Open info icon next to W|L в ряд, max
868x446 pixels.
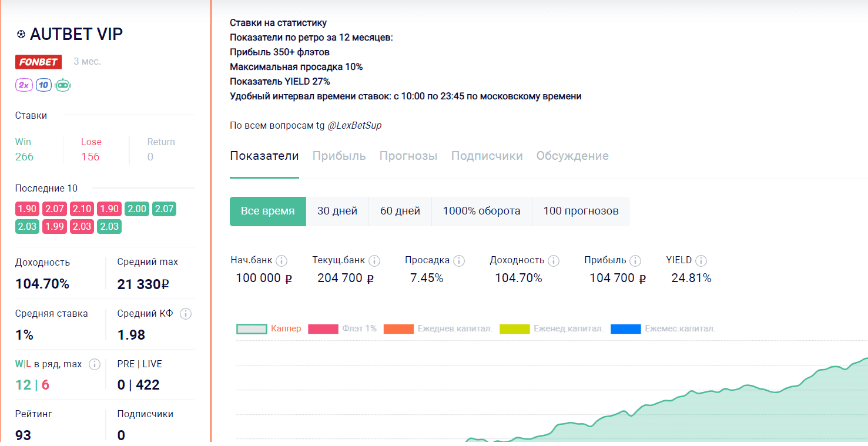[x=94, y=364]
